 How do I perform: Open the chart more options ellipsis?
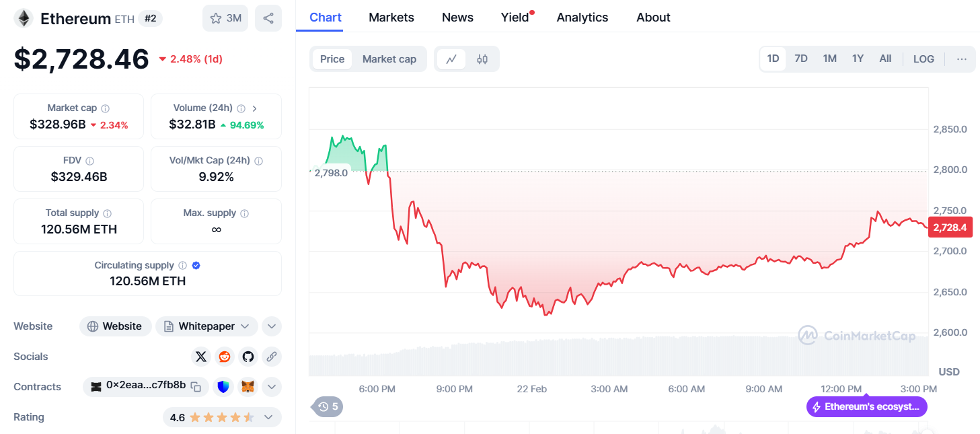point(961,59)
